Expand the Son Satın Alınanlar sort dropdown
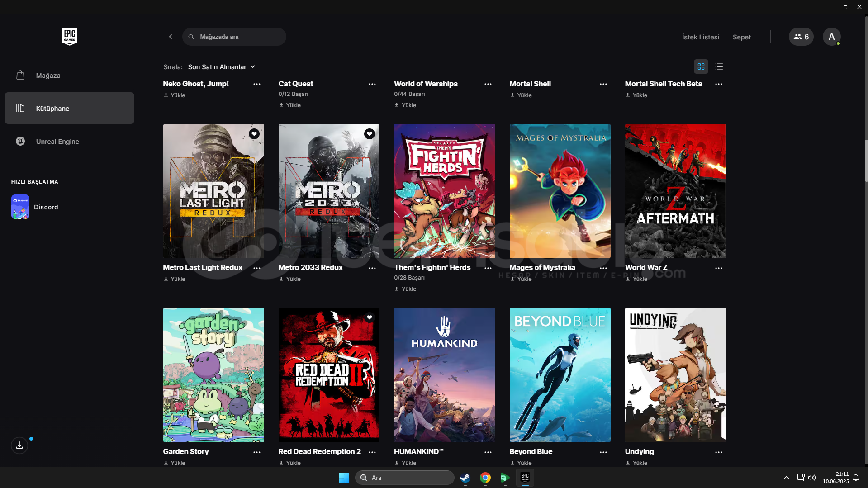Viewport: 868px width, 488px height. click(x=222, y=67)
